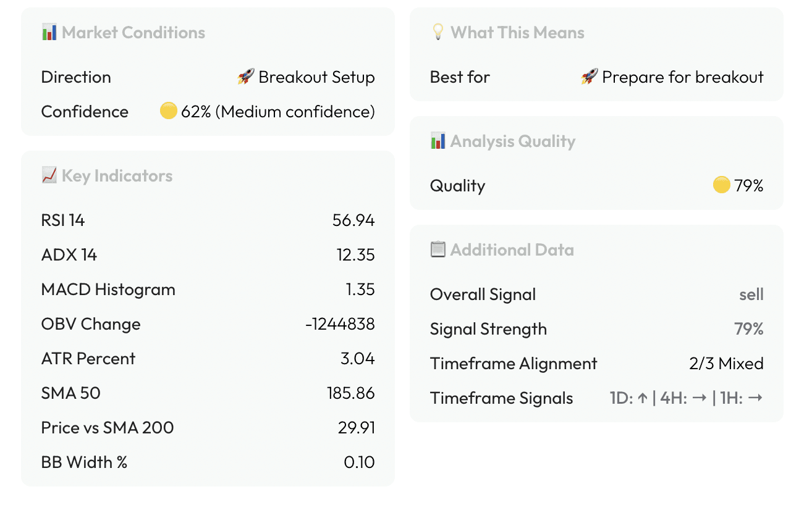Click the Timeframe Alignment 2/3 Mixed value
The height and width of the screenshot is (505, 812).
pyautogui.click(x=726, y=364)
